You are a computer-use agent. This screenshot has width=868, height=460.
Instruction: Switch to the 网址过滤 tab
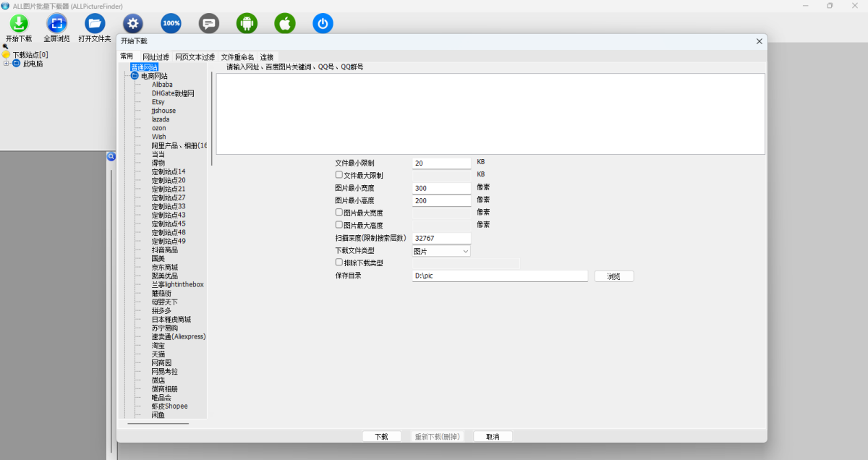156,56
